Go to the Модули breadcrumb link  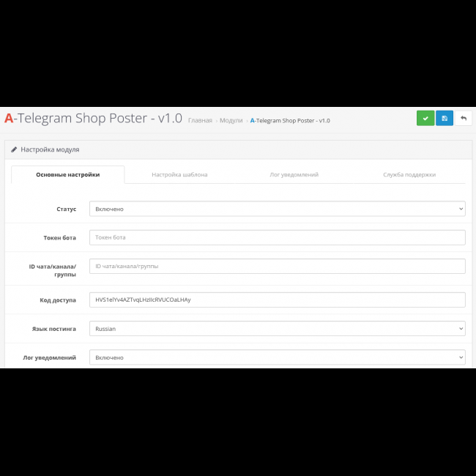pyautogui.click(x=231, y=120)
